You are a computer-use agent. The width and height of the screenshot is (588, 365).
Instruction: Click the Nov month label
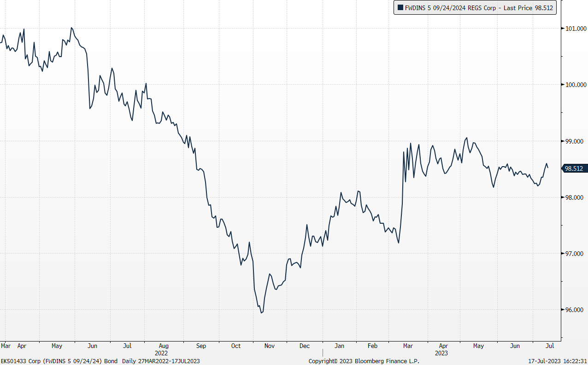click(x=270, y=346)
